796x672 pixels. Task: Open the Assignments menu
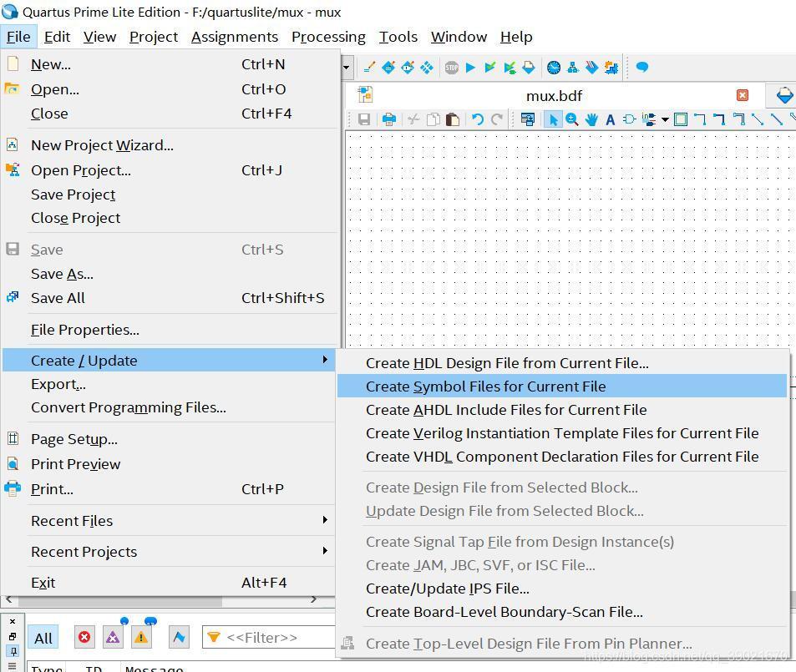tap(235, 37)
